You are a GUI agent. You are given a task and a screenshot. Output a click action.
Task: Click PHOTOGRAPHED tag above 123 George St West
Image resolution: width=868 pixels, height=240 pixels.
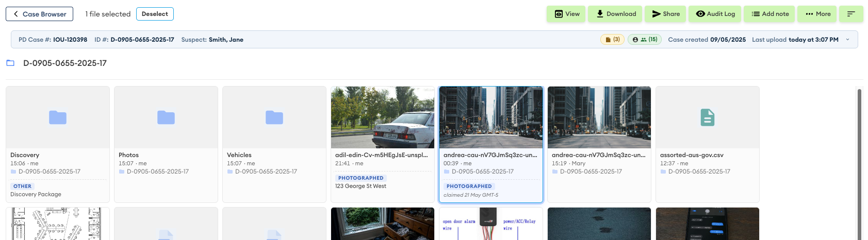361,178
